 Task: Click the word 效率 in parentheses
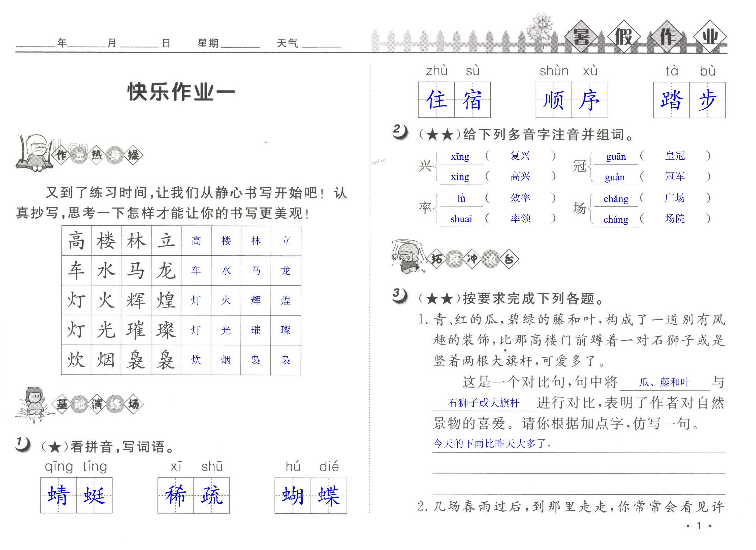[520, 197]
